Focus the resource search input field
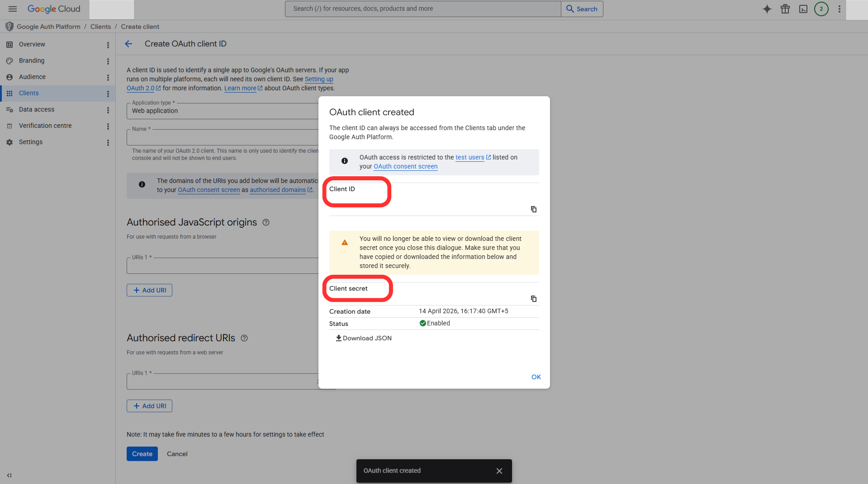The height and width of the screenshot is (484, 868). [x=423, y=9]
